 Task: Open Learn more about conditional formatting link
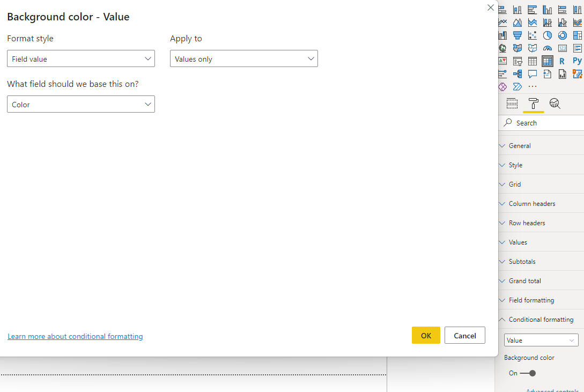[x=75, y=337]
